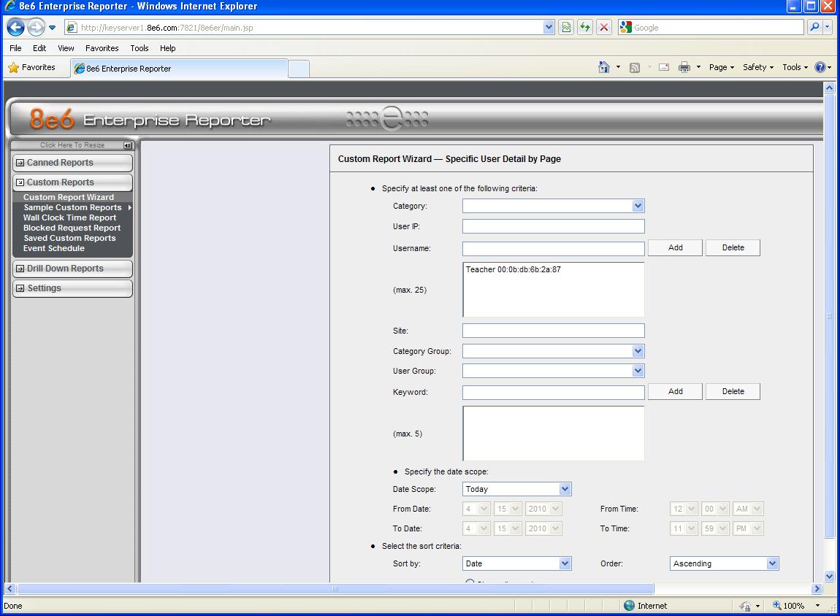
Task: Click the red Stop loading icon
Action: pyautogui.click(x=604, y=28)
